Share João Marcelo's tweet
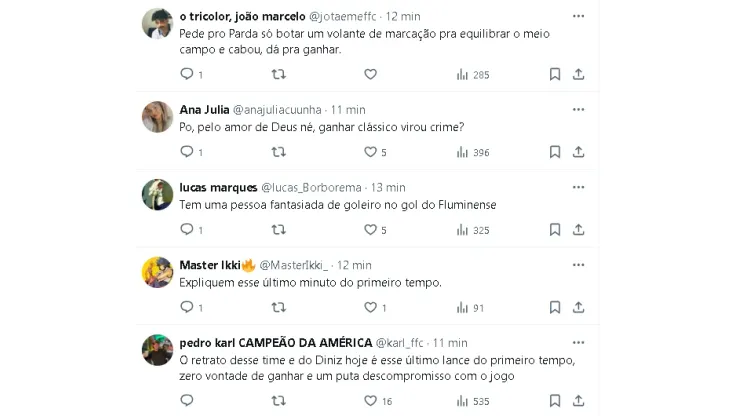 [x=579, y=74]
